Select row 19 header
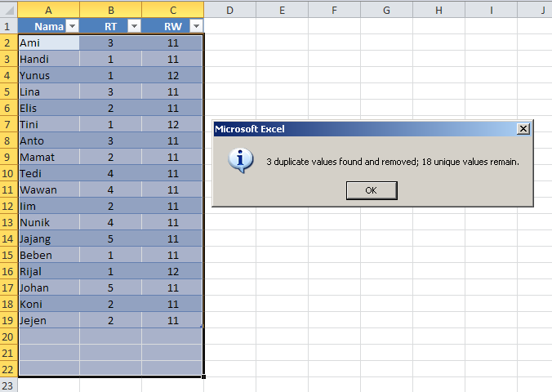The height and width of the screenshot is (392, 552). 8,320
